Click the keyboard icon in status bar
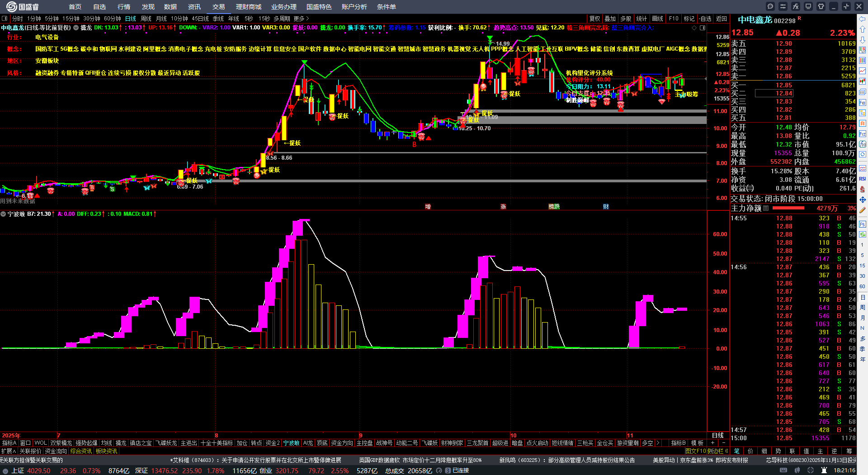 (x=783, y=470)
